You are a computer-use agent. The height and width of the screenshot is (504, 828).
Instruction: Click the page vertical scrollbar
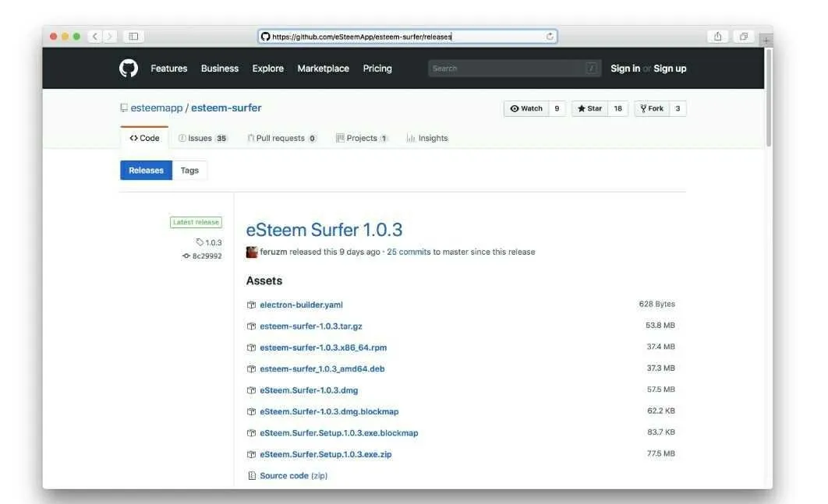(768, 97)
